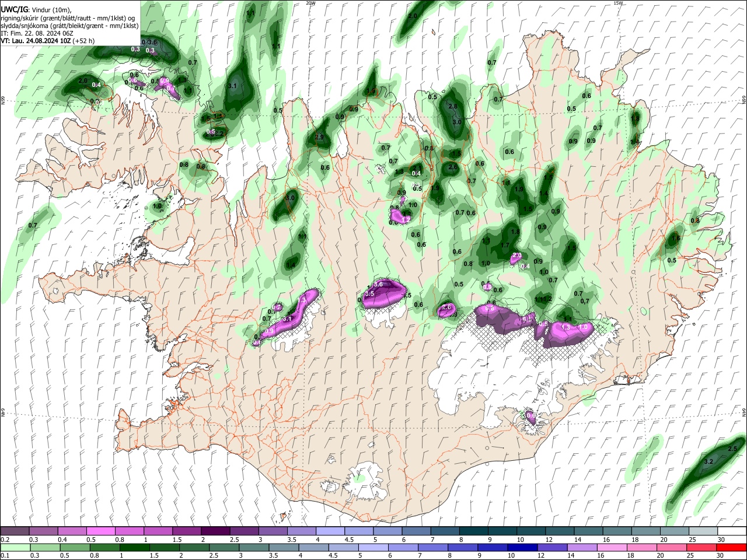Image resolution: width=747 pixels, height=560 pixels.
Task: Click the red 30 swatch in rain legend
Action: [x=732, y=547]
